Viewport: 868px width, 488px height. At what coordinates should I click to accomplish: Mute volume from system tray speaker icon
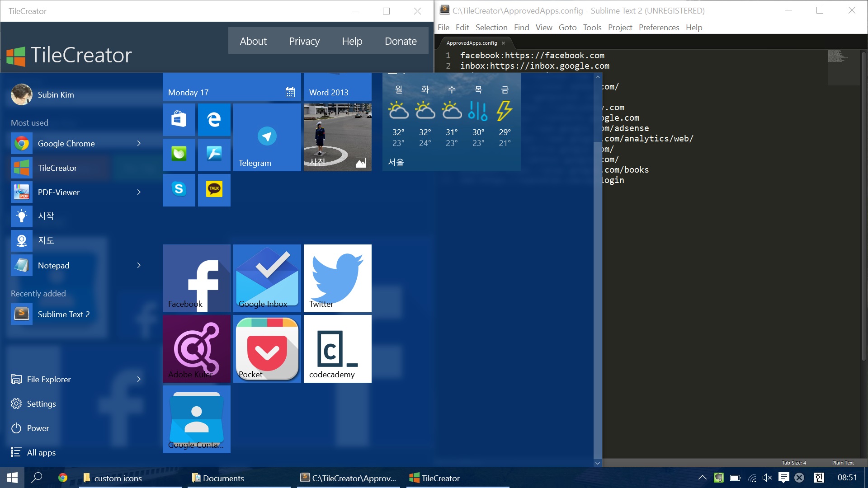(767, 478)
